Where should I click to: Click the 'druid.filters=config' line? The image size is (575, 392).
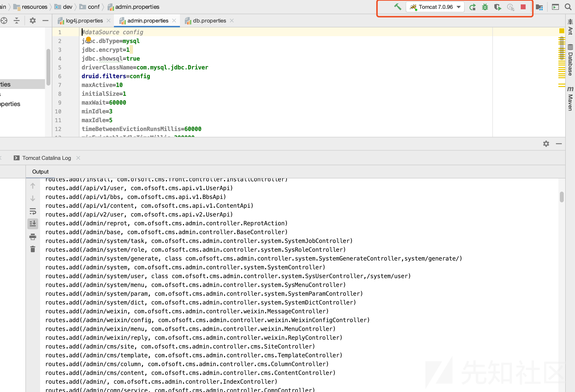116,76
